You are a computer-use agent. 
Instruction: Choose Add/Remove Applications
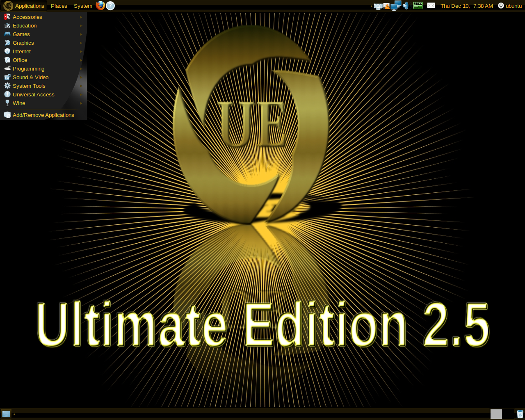click(43, 115)
